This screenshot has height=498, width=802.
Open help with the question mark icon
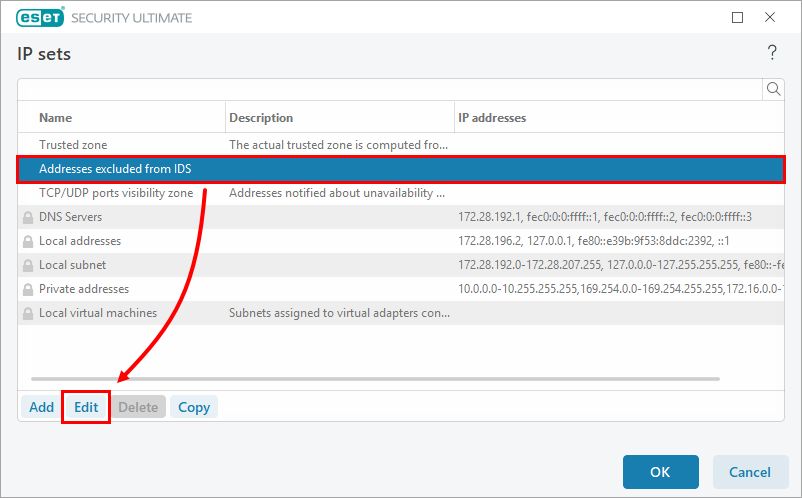772,53
